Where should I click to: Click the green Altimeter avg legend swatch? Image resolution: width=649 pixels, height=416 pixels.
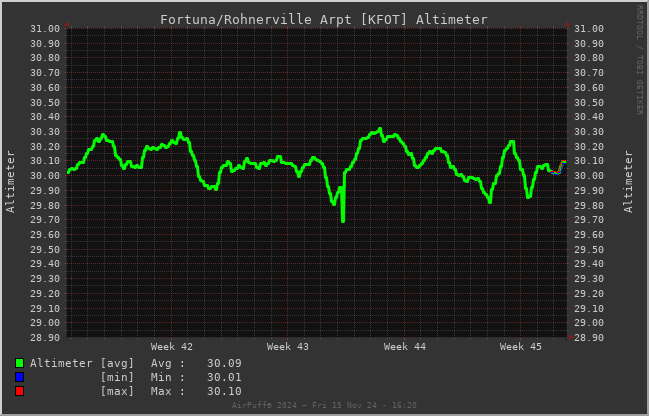[19, 363]
